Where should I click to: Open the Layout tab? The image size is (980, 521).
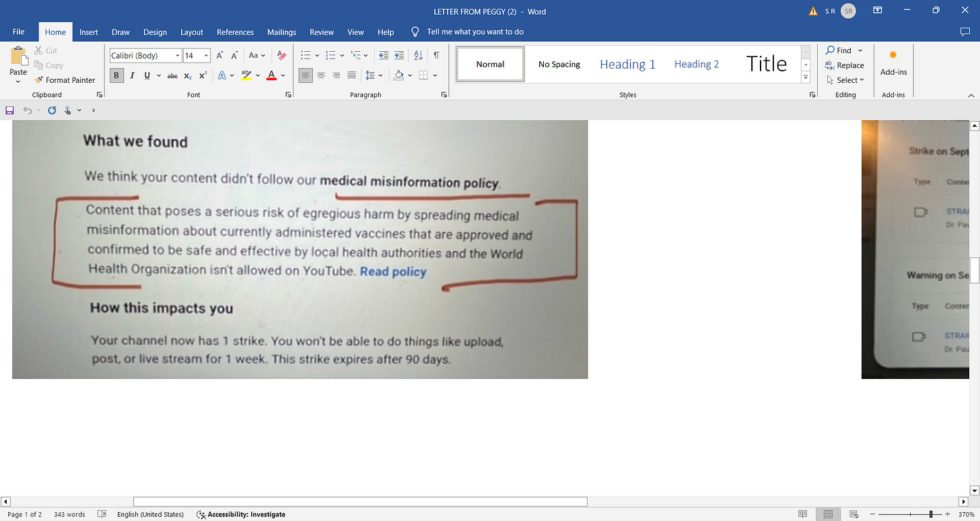pyautogui.click(x=192, y=32)
